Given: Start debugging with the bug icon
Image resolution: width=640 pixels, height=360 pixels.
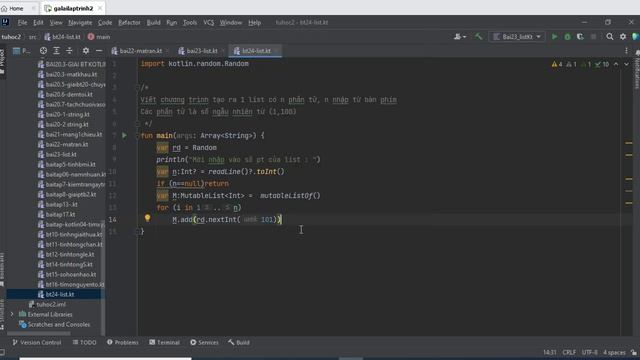Looking at the screenshot, I should pyautogui.click(x=567, y=37).
